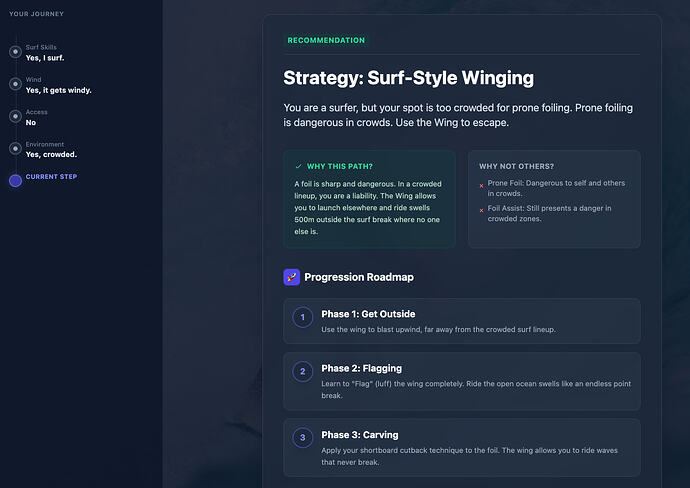The width and height of the screenshot is (690, 488).
Task: Click the red X beside Prone Foil
Action: (481, 185)
